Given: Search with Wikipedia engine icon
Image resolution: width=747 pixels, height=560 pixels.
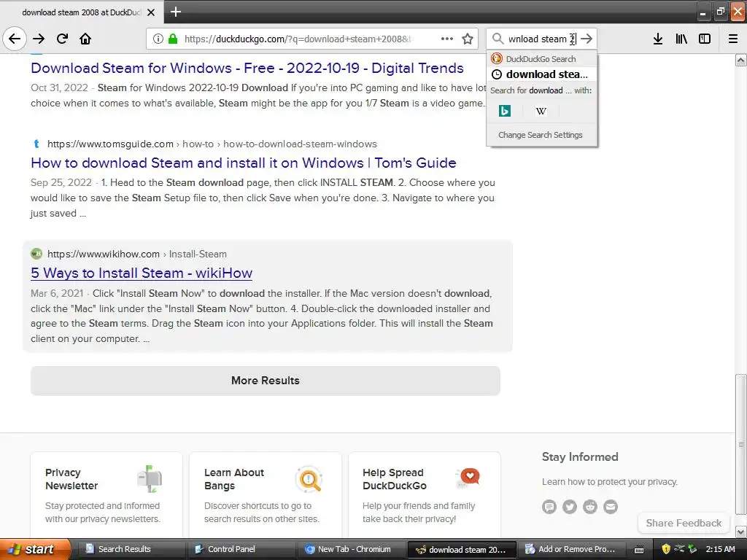Looking at the screenshot, I should (541, 111).
